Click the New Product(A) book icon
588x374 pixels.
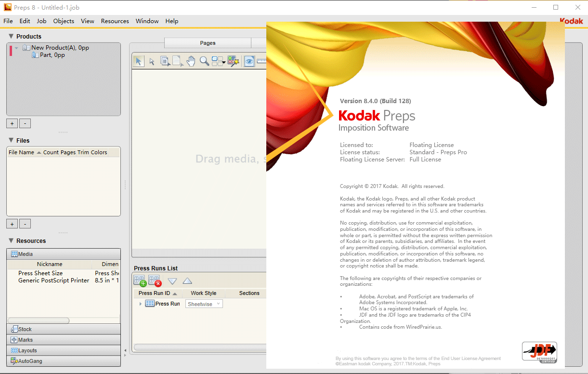[26, 48]
